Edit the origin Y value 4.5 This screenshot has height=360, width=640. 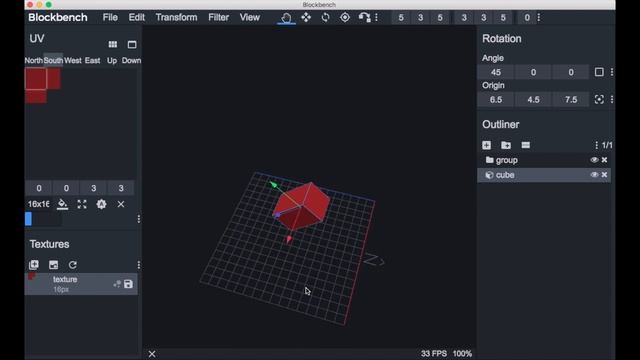pyautogui.click(x=533, y=100)
